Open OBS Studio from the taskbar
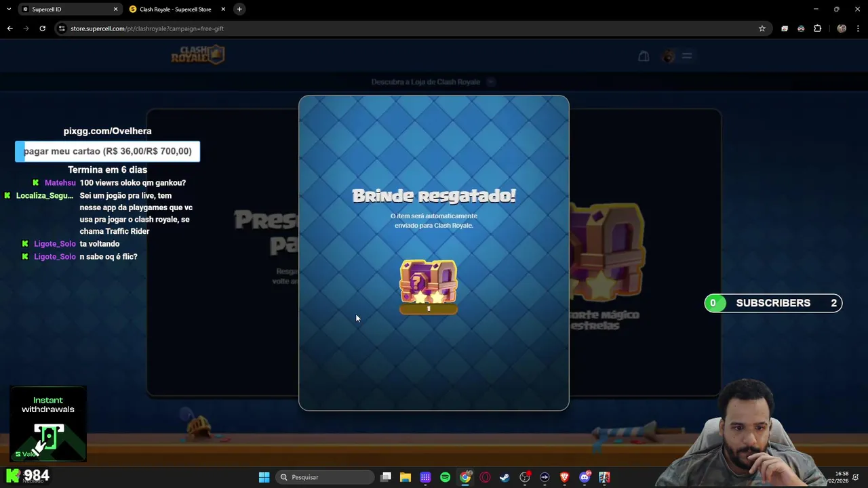Screen dimensions: 868x488 pyautogui.click(x=525, y=477)
